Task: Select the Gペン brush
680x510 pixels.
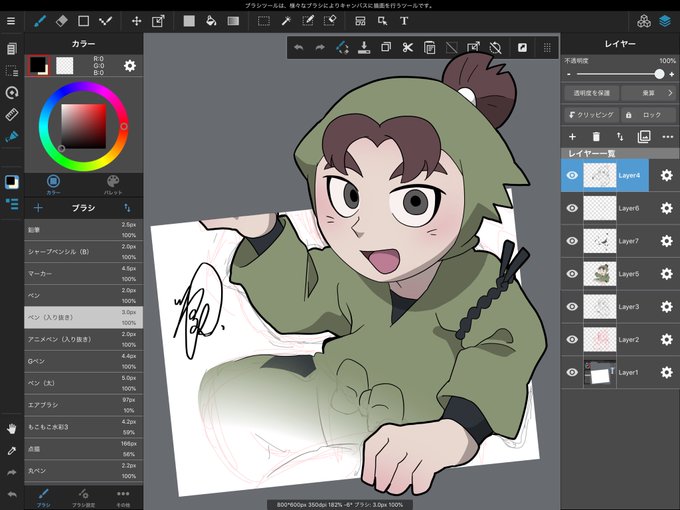Action: [x=83, y=361]
